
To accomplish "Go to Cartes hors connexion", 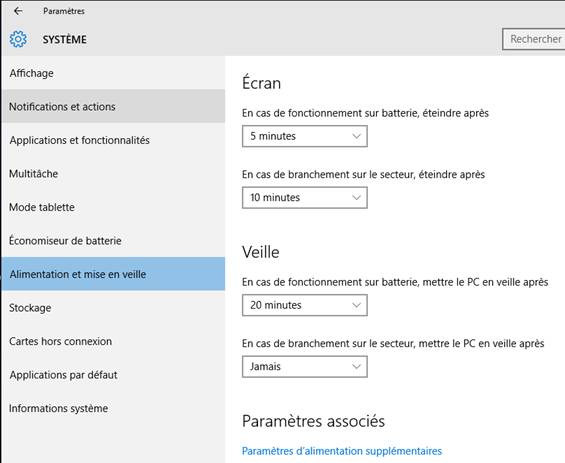I will 113,341.
